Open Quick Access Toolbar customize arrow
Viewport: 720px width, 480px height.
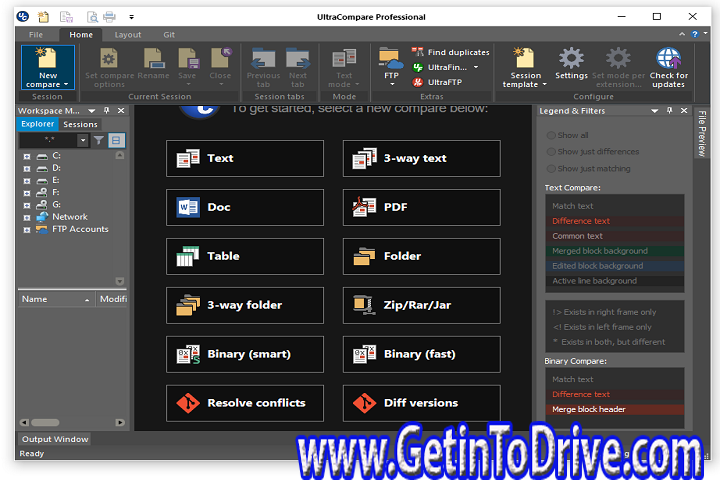point(131,17)
